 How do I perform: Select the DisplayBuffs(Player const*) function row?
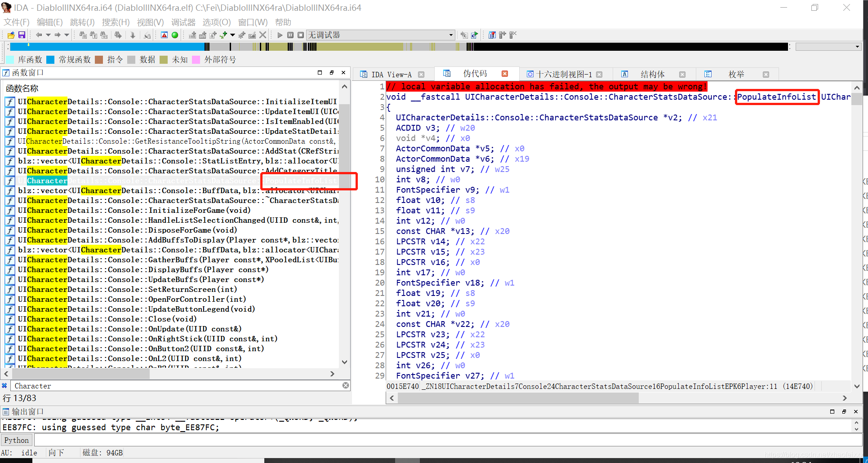coord(172,269)
